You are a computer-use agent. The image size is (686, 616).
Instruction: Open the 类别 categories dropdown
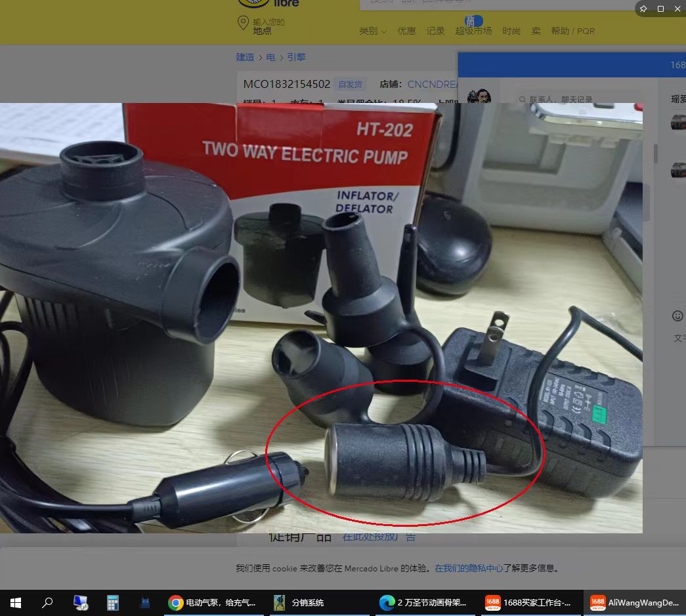pyautogui.click(x=372, y=31)
